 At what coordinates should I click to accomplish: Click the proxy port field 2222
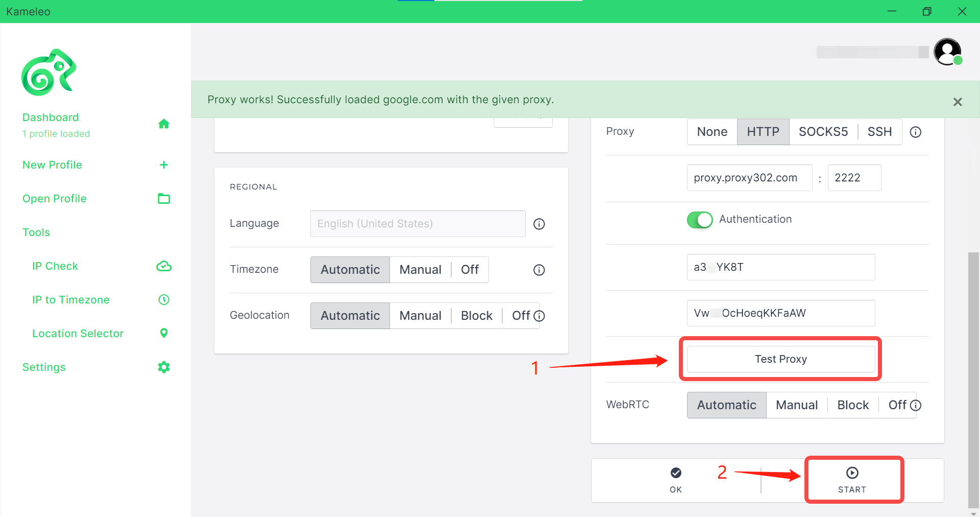[854, 178]
